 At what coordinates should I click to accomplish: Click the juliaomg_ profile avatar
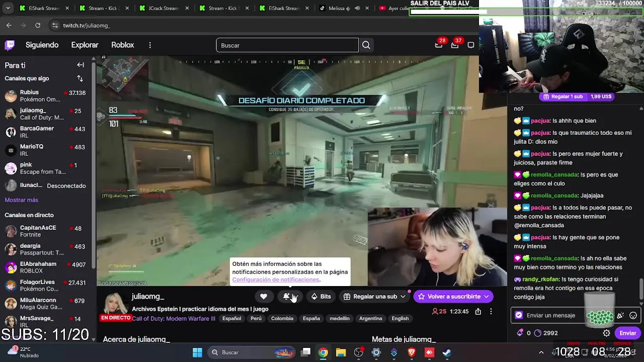click(x=115, y=304)
